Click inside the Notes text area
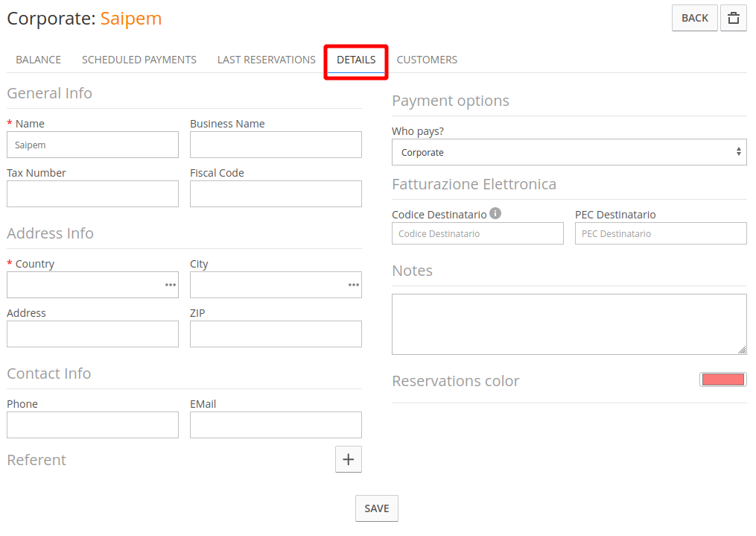 569,324
